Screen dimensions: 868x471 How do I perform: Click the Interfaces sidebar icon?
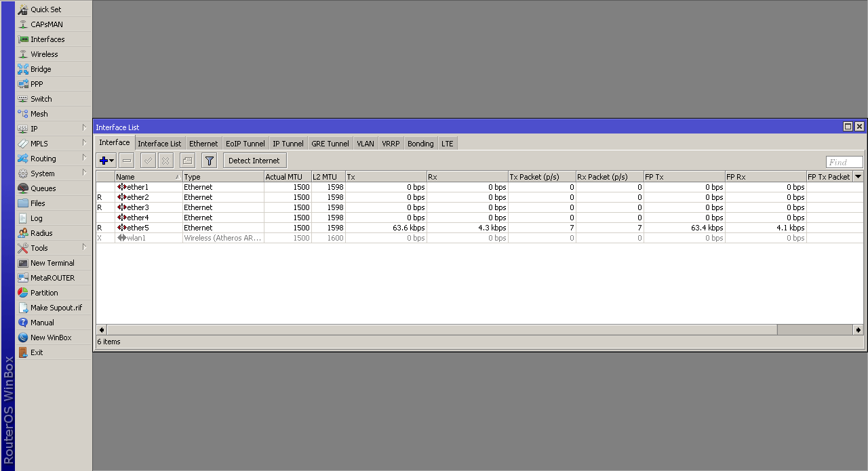click(x=23, y=39)
